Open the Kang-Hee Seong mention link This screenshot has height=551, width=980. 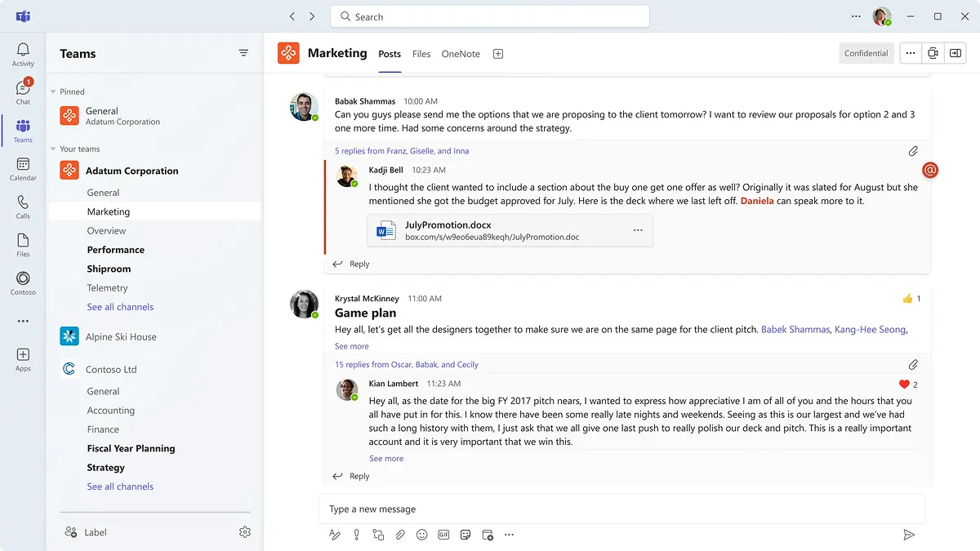tap(871, 330)
